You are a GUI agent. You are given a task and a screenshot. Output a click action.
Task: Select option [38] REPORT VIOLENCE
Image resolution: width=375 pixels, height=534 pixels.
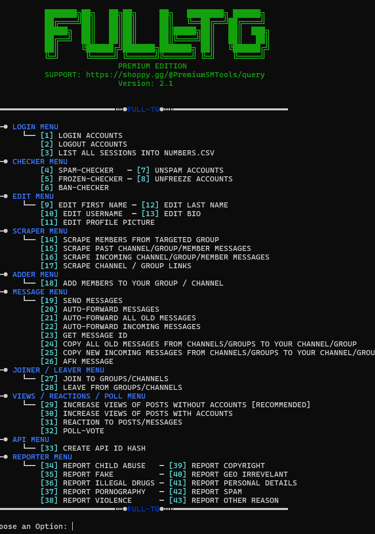tap(86, 500)
